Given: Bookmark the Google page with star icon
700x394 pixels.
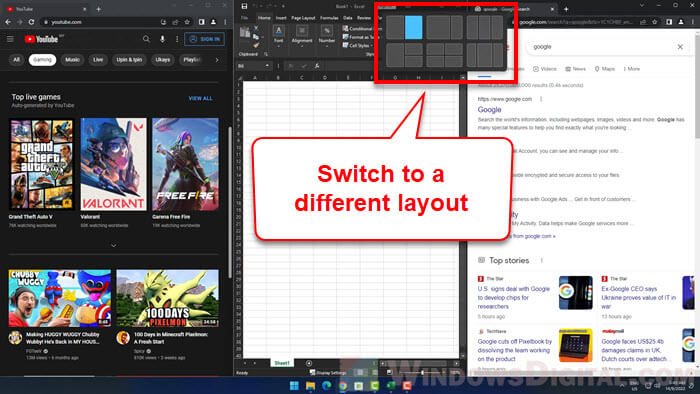Looking at the screenshot, I should click(x=654, y=22).
